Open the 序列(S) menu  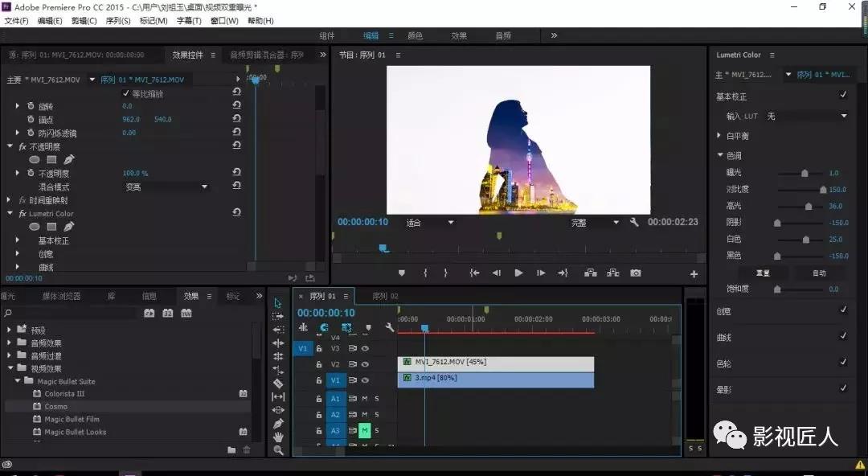tap(118, 21)
